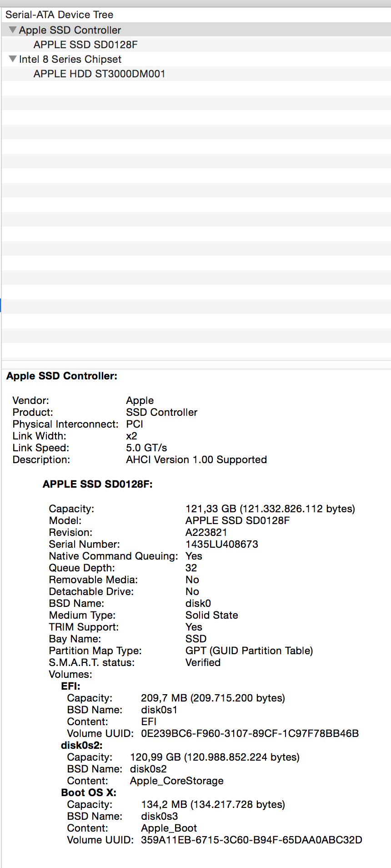Select APPLE SSD SD0128F in device tree
The width and height of the screenshot is (391, 868).
pos(196,45)
